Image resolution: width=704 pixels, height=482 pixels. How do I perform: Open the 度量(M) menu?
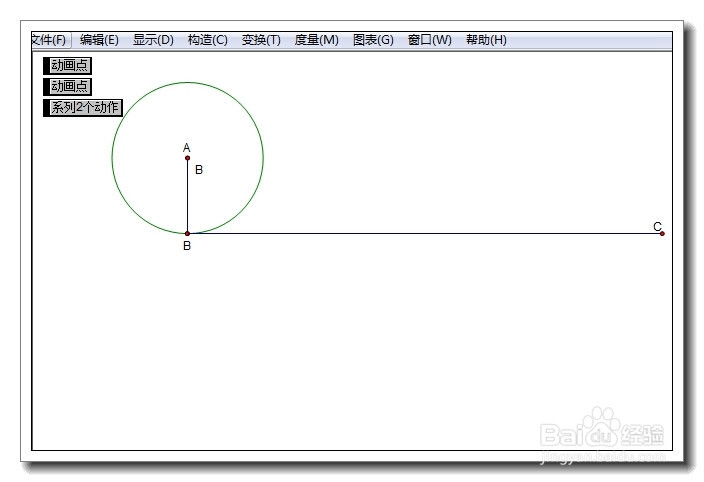click(x=316, y=40)
